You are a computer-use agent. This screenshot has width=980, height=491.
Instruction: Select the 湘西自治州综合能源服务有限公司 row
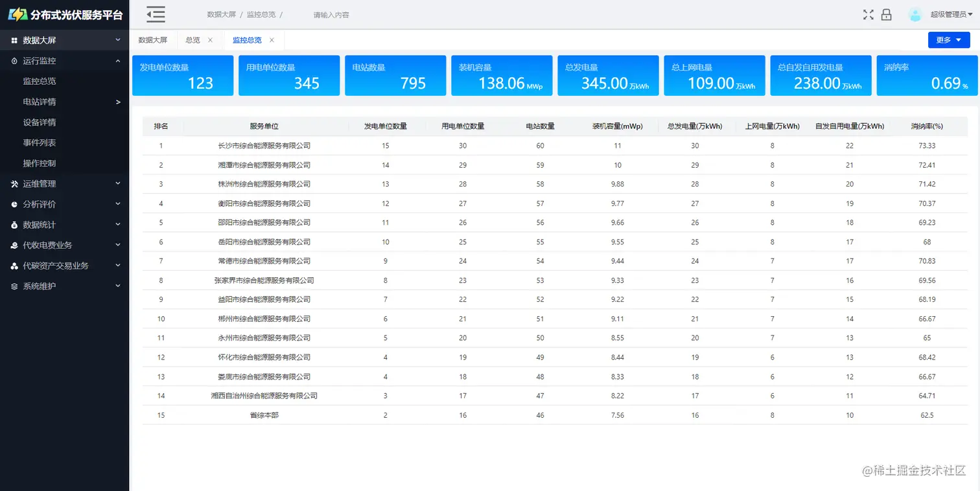[x=555, y=396]
